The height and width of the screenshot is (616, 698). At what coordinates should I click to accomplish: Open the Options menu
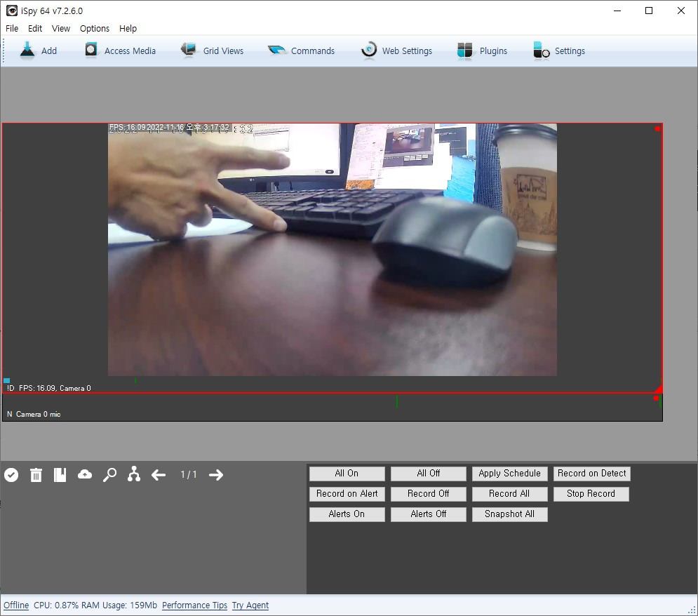[94, 28]
